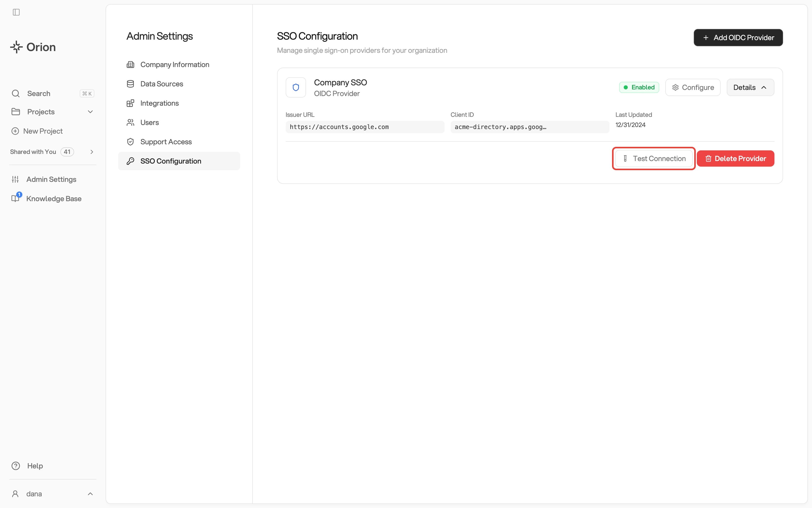Click the Delete Provider button
This screenshot has width=812, height=508.
click(736, 158)
